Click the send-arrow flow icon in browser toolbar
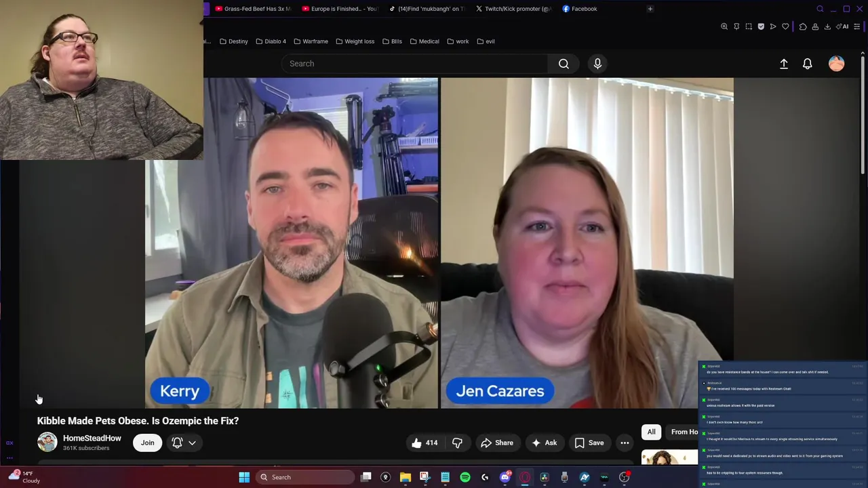The width and height of the screenshot is (868, 488). (773, 26)
